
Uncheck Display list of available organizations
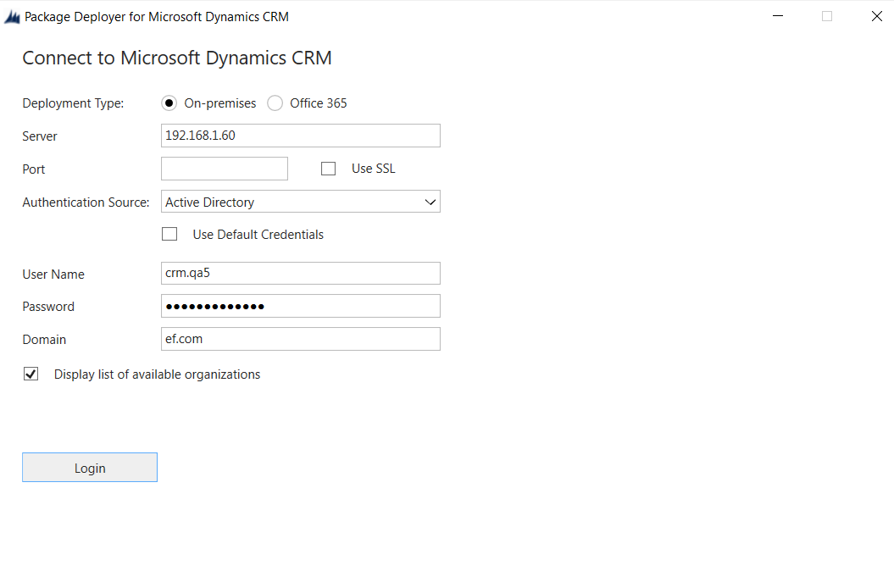[31, 374]
